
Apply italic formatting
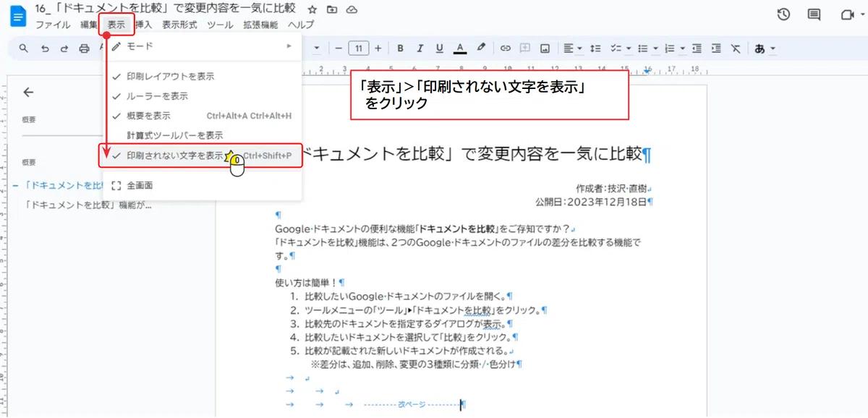[420, 48]
